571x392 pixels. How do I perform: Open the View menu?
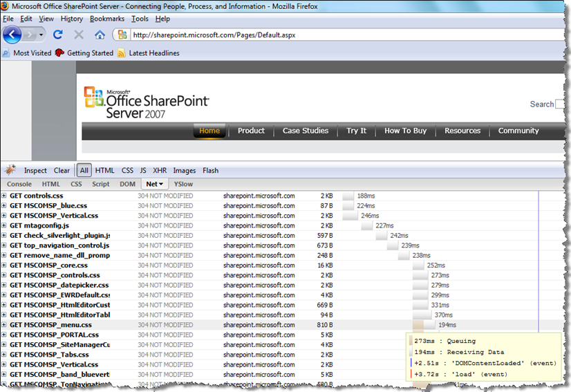pyautogui.click(x=46, y=19)
